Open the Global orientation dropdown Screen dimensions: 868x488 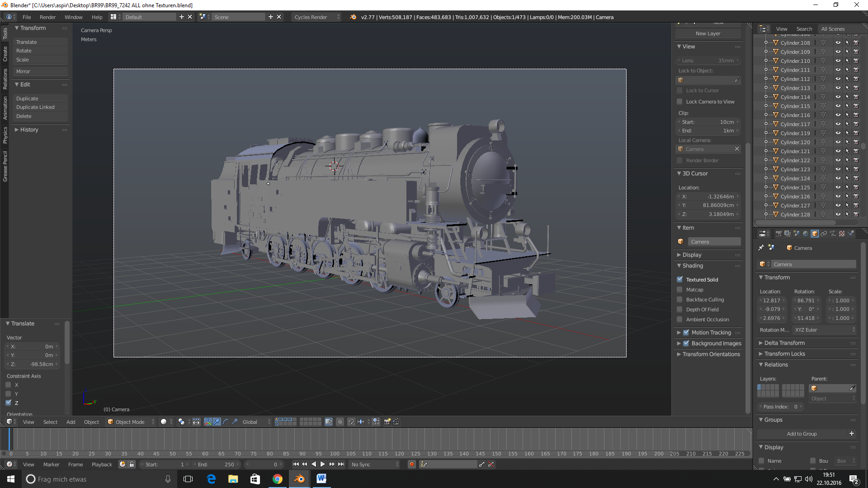click(x=256, y=422)
